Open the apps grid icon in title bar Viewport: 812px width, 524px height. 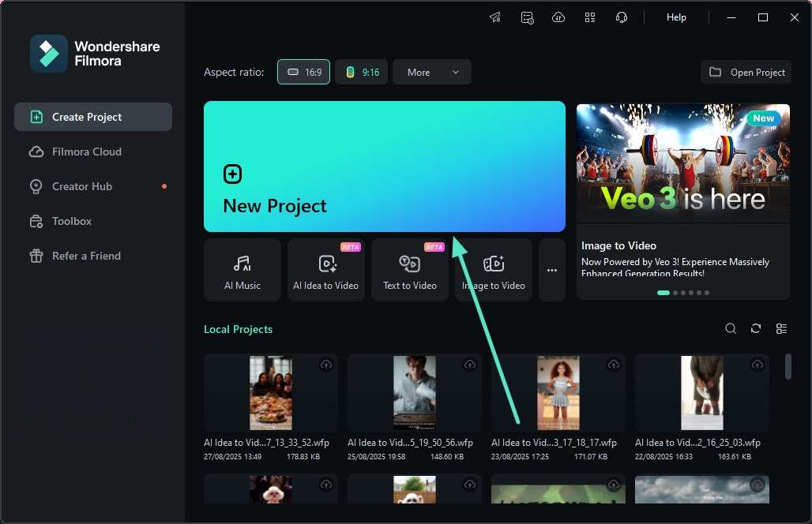(x=590, y=17)
